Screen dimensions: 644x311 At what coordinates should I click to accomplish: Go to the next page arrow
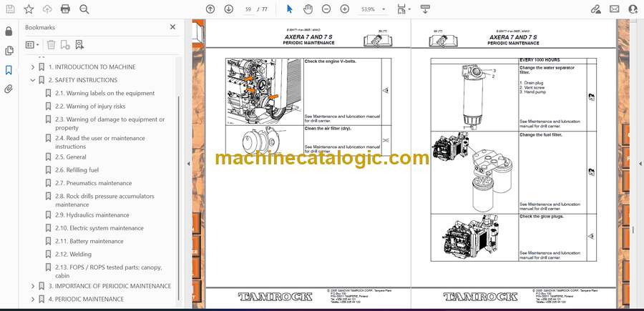point(229,9)
